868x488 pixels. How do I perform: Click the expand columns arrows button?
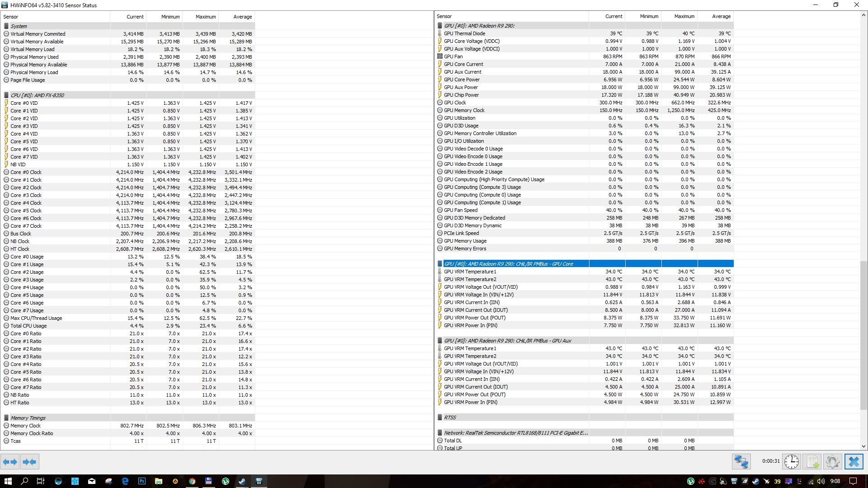point(10,462)
